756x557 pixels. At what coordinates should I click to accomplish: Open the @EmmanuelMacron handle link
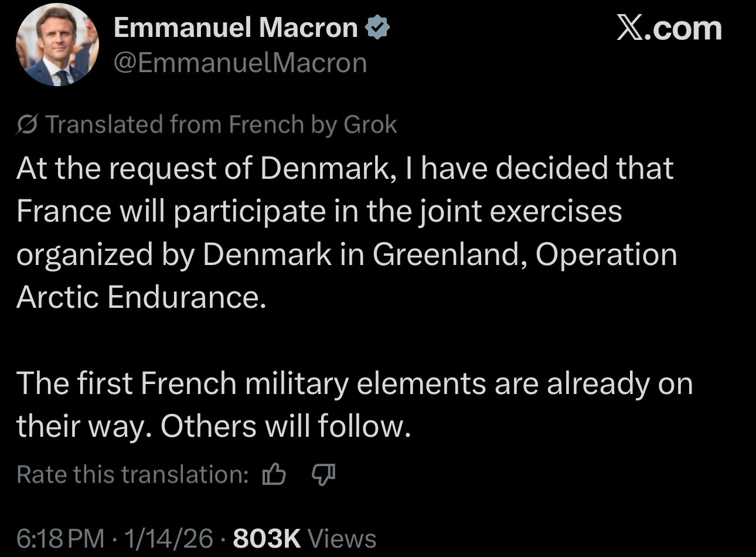click(240, 63)
